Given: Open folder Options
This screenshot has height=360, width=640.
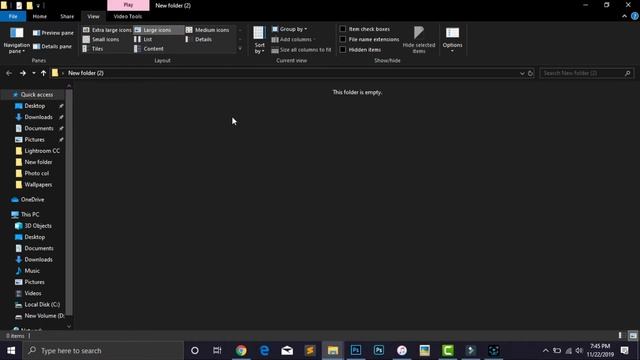Looking at the screenshot, I should (x=452, y=40).
